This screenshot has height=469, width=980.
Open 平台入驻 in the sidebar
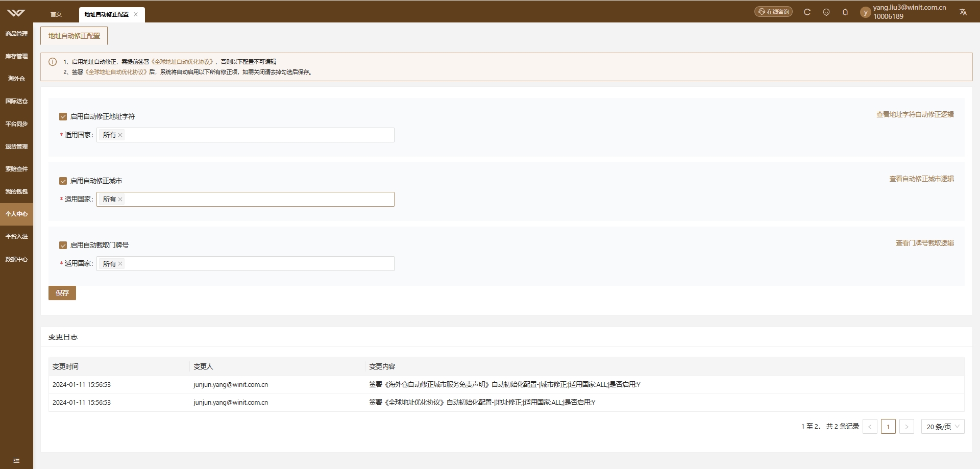[x=16, y=236]
